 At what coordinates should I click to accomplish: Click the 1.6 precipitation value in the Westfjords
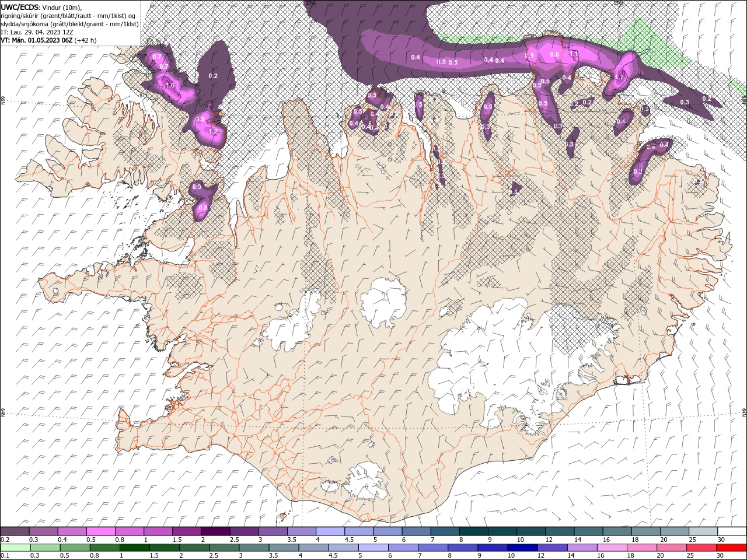pyautogui.click(x=170, y=85)
